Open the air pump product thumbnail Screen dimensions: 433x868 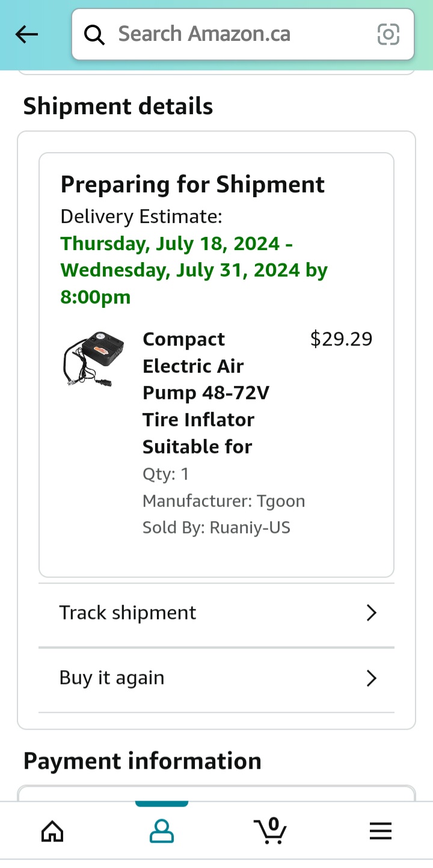click(93, 359)
